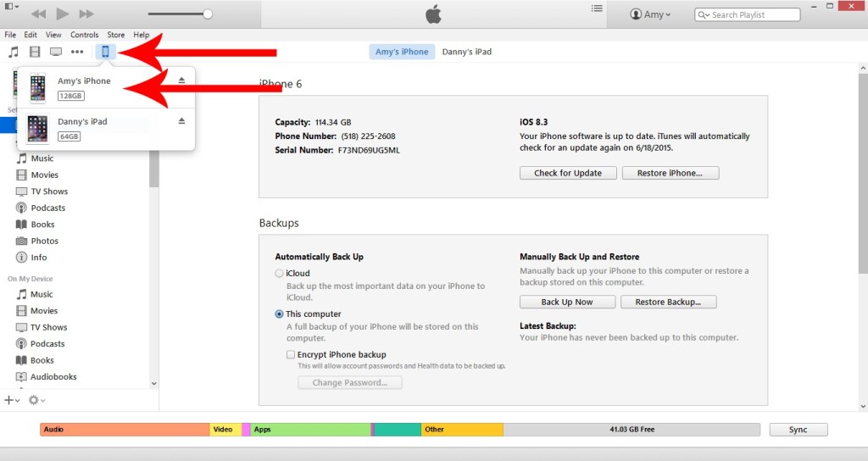868x461 pixels.
Task: Click the Search Playlist field
Action: (748, 15)
